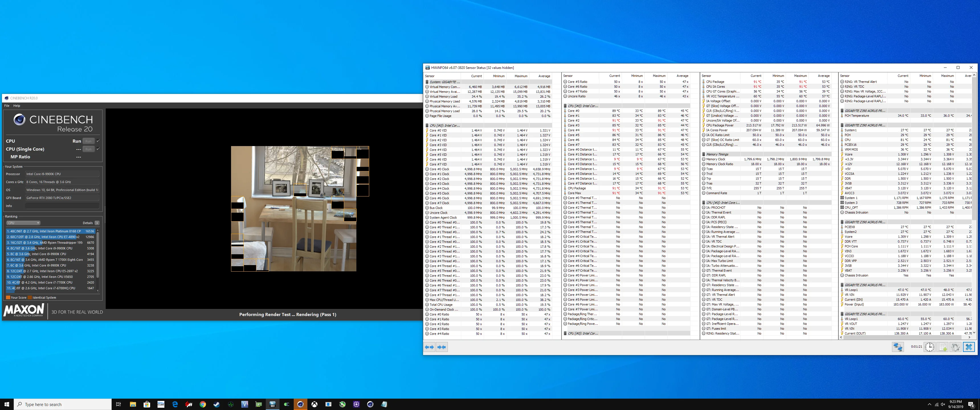Open HWiNFO remote connection monitors button

[898, 347]
